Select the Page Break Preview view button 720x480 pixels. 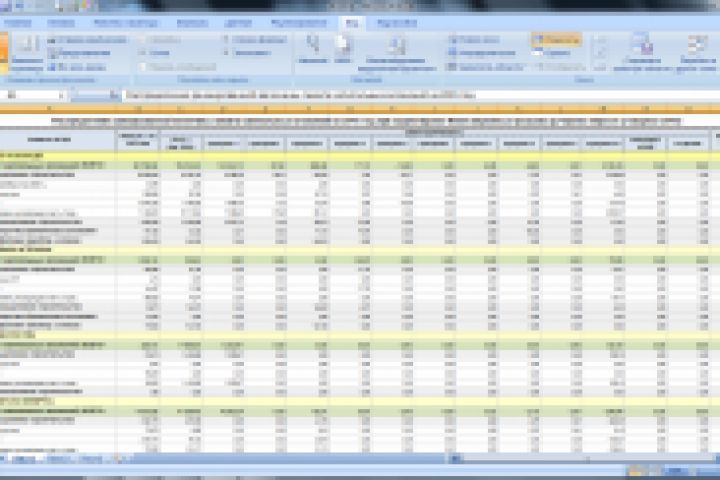[87, 40]
